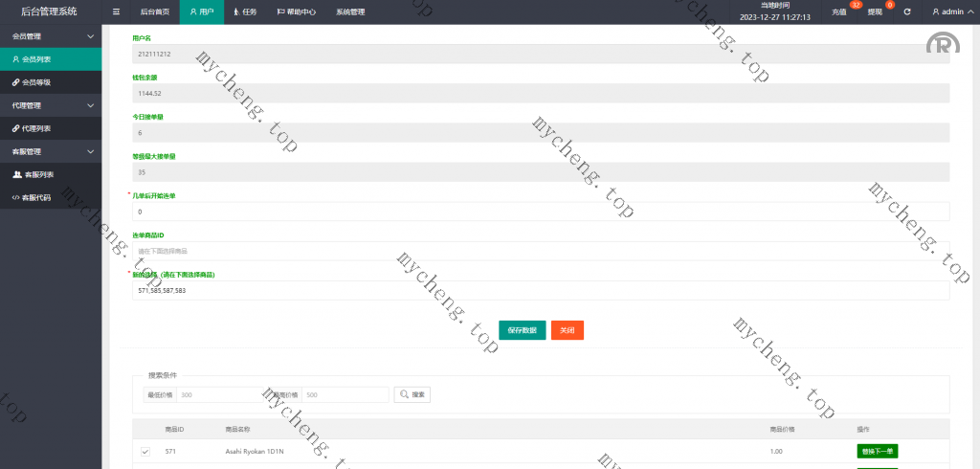Open 客服列表 in the sidebar
980x469 pixels.
click(38, 174)
